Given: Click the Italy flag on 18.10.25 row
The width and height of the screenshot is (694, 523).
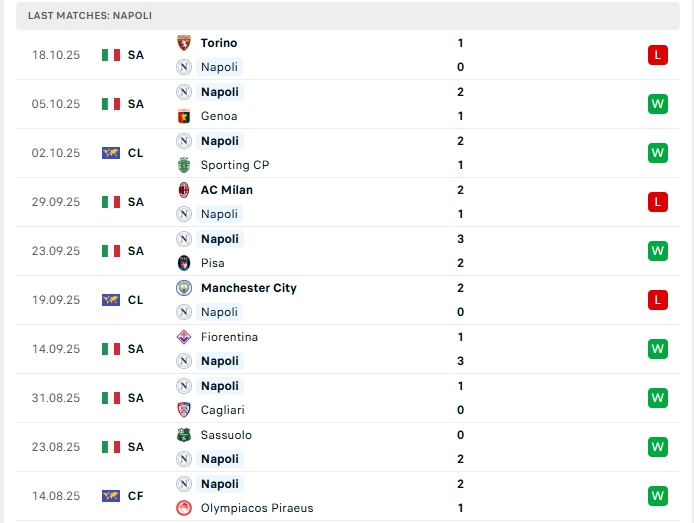Looking at the screenshot, I should coord(111,55).
